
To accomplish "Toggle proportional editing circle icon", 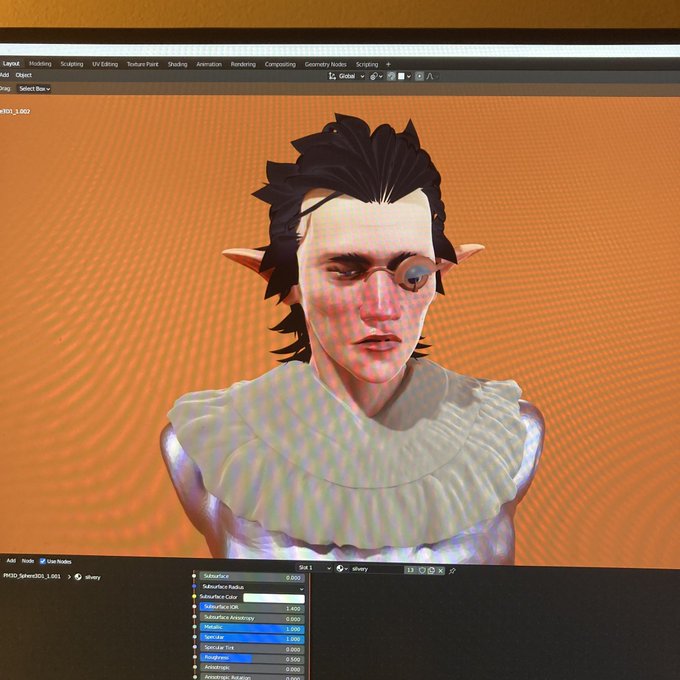I will (419, 76).
